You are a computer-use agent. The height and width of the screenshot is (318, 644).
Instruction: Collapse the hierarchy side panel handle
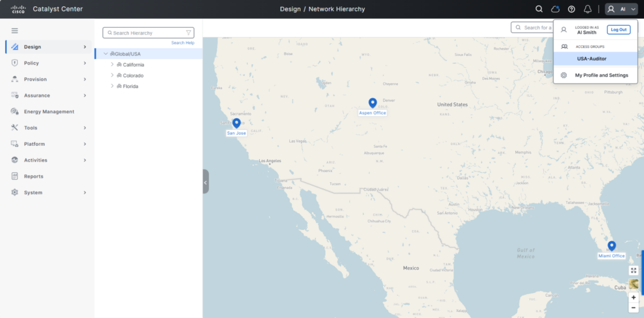[x=206, y=182]
